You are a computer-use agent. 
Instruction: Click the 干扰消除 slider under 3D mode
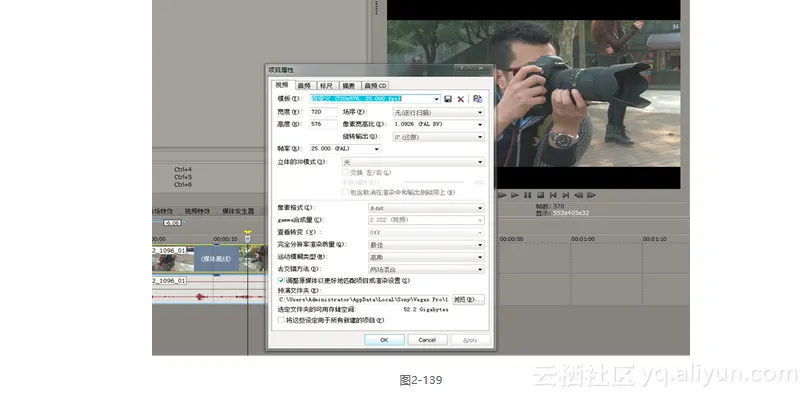click(433, 182)
